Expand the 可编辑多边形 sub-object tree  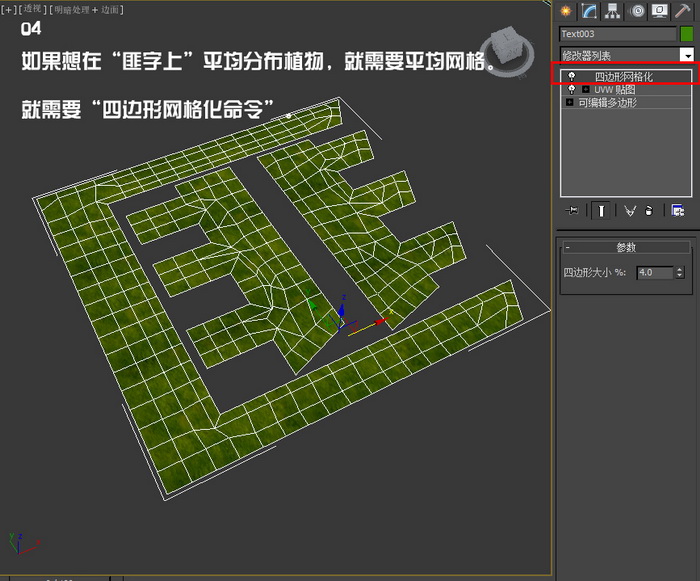(x=569, y=102)
